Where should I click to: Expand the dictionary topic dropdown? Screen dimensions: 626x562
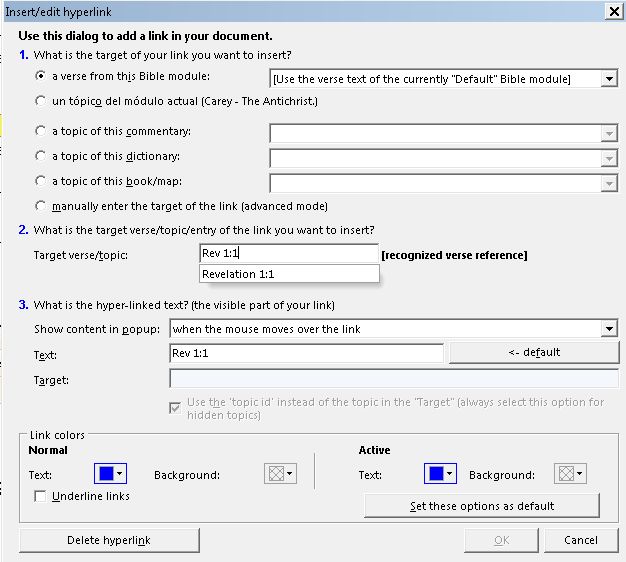coord(609,158)
